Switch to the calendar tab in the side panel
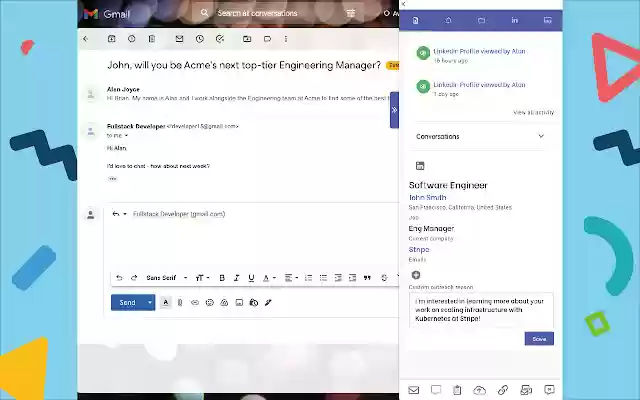640x400 pixels. (548, 20)
